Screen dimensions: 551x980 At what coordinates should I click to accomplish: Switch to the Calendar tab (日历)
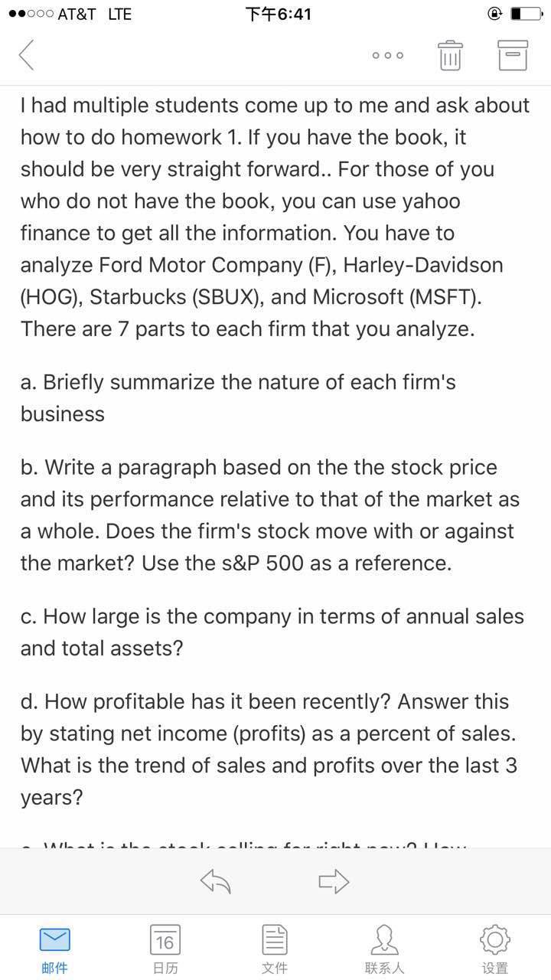[x=165, y=949]
